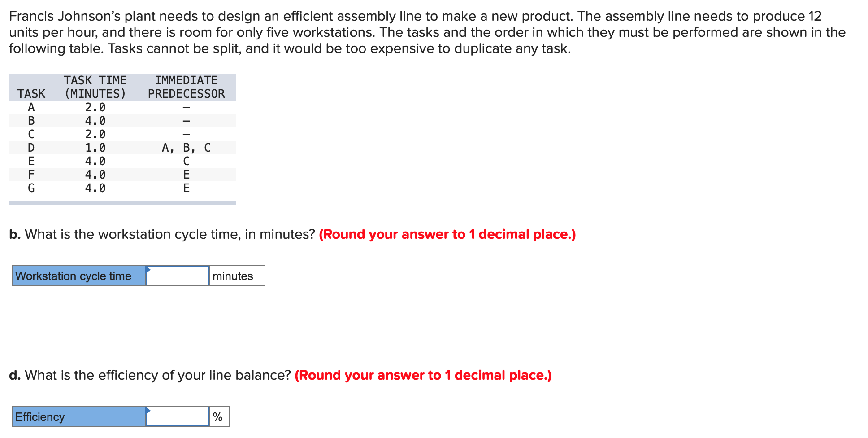Click the blue 'Workstation cycle time' label cell

coord(78,276)
